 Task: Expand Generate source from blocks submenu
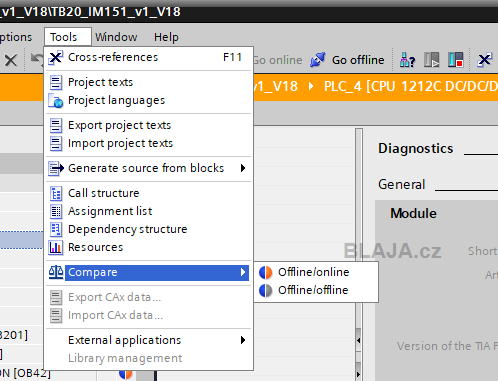pos(148,168)
